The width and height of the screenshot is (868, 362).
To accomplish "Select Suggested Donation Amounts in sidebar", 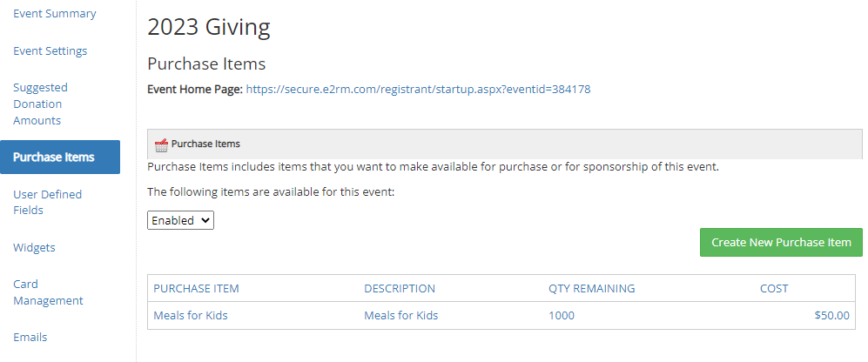I will (40, 104).
